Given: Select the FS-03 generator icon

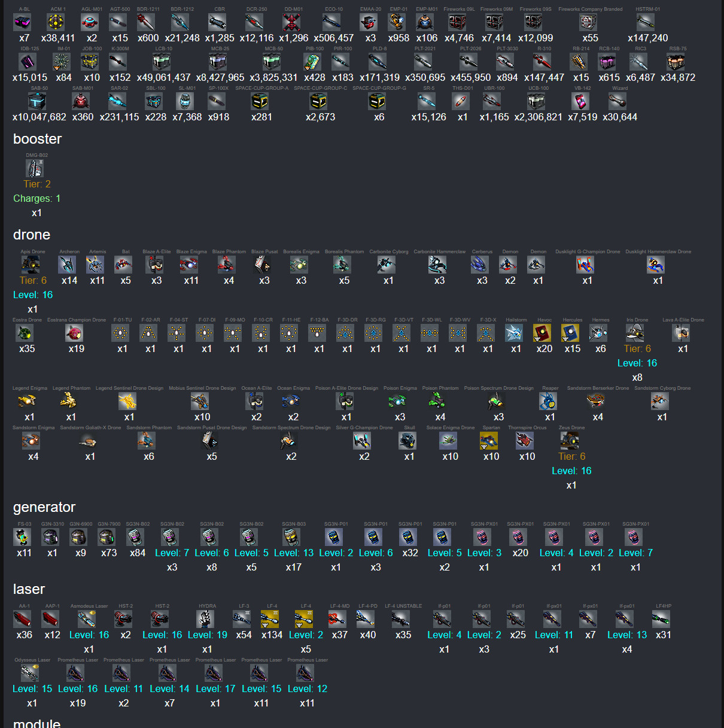Looking at the screenshot, I should coord(22,537).
